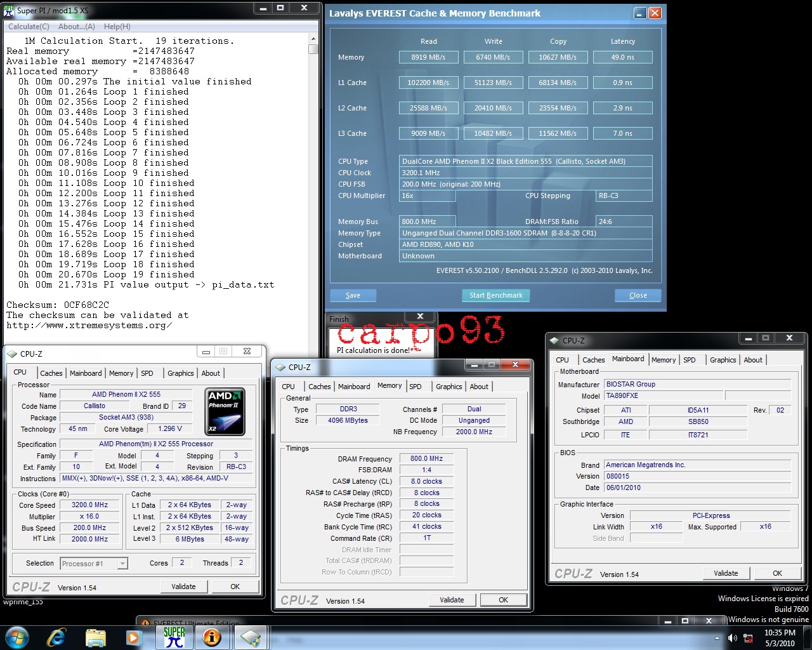812x650 pixels.
Task: Click AMD Phenom II logo in CPU-Z
Action: (225, 412)
